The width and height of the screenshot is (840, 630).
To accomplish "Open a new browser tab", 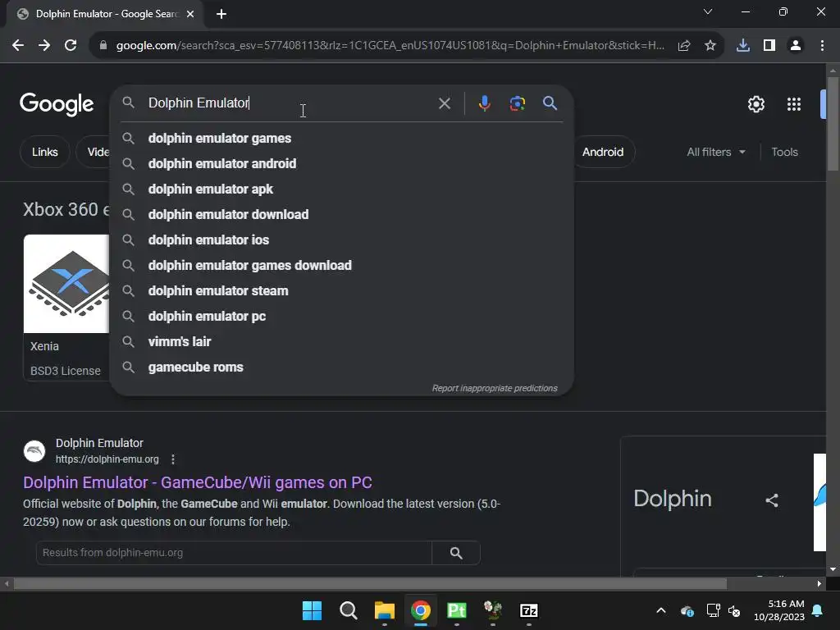I will pyautogui.click(x=221, y=14).
